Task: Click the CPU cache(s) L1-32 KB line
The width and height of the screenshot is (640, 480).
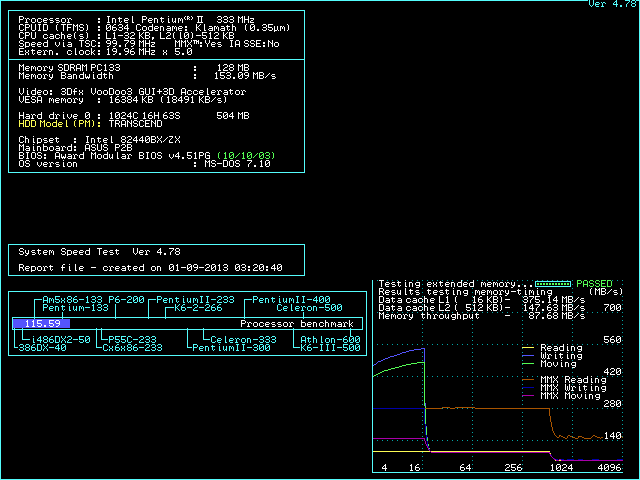Action: point(127,36)
